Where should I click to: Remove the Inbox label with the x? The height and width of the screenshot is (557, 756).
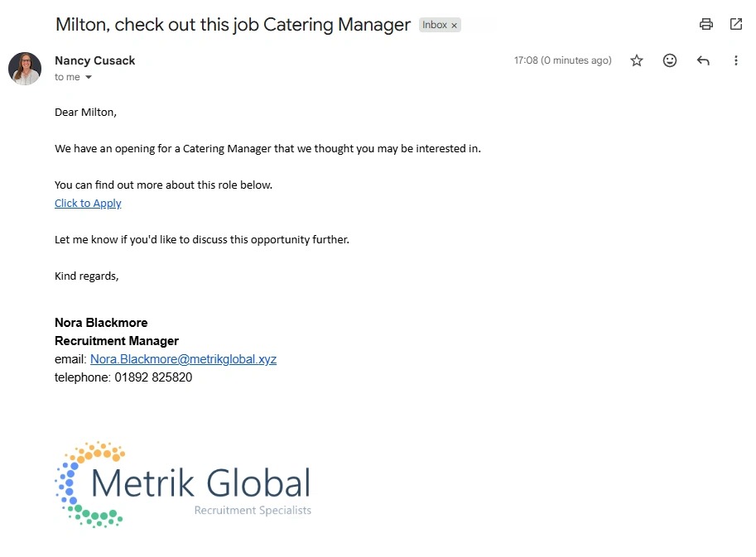[454, 26]
